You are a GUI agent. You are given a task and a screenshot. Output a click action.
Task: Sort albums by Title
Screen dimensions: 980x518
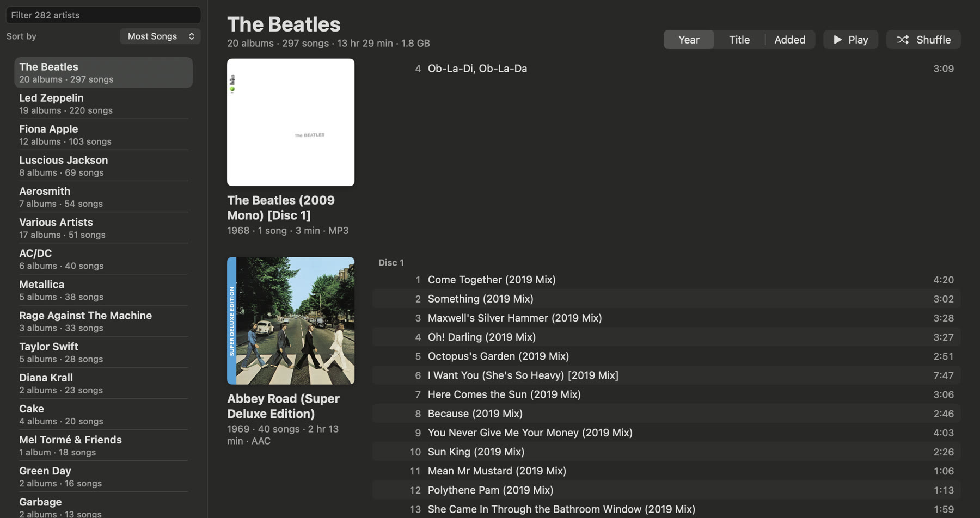tap(739, 40)
